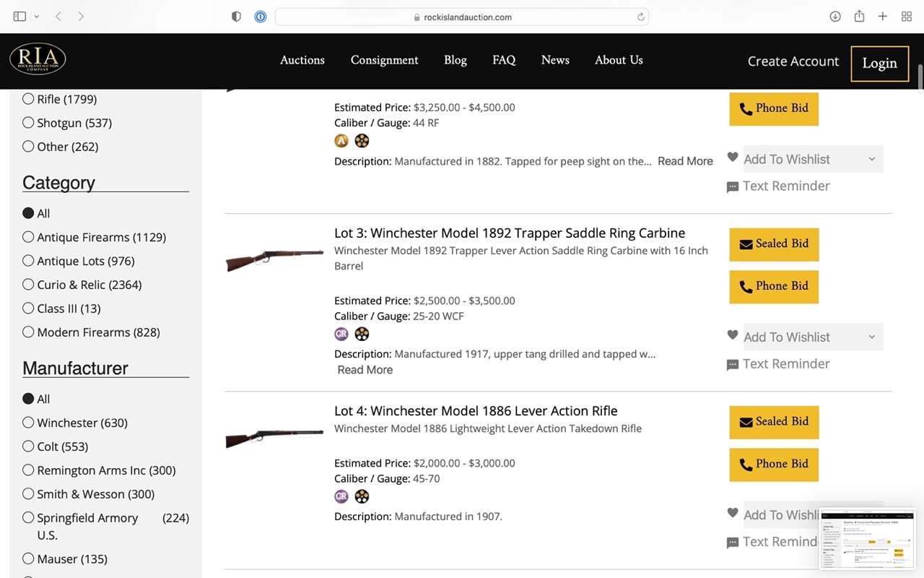Select the Curio & Relic category
The width and height of the screenshot is (924, 578).
pyautogui.click(x=28, y=285)
